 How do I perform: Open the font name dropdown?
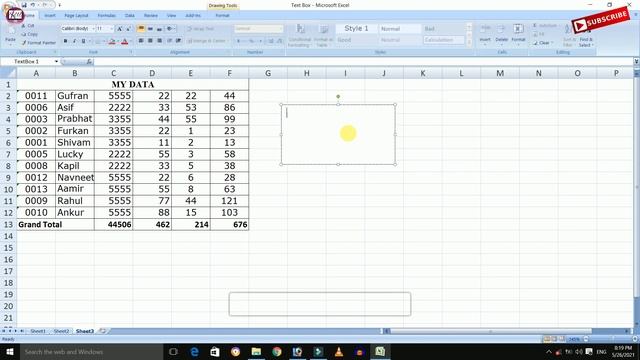click(93, 29)
